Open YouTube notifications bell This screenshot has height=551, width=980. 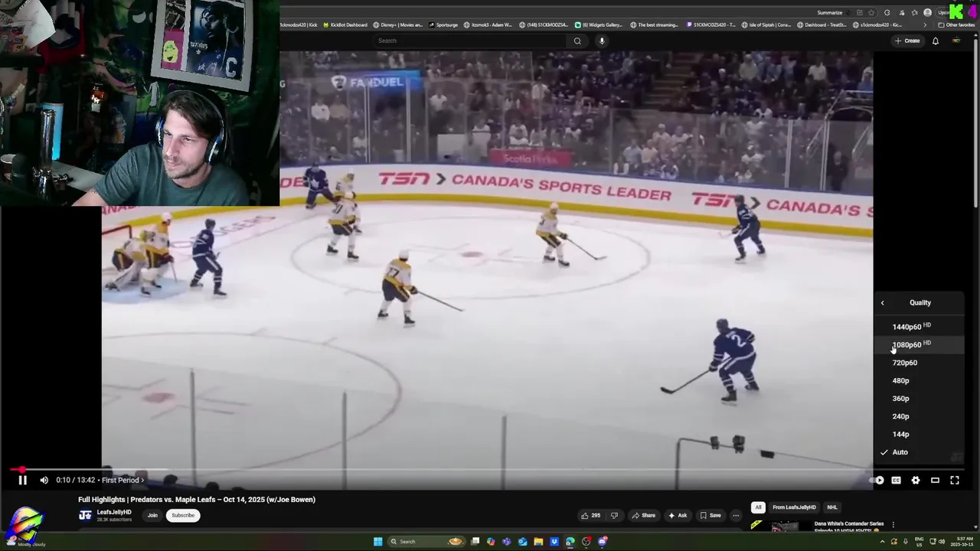(935, 41)
